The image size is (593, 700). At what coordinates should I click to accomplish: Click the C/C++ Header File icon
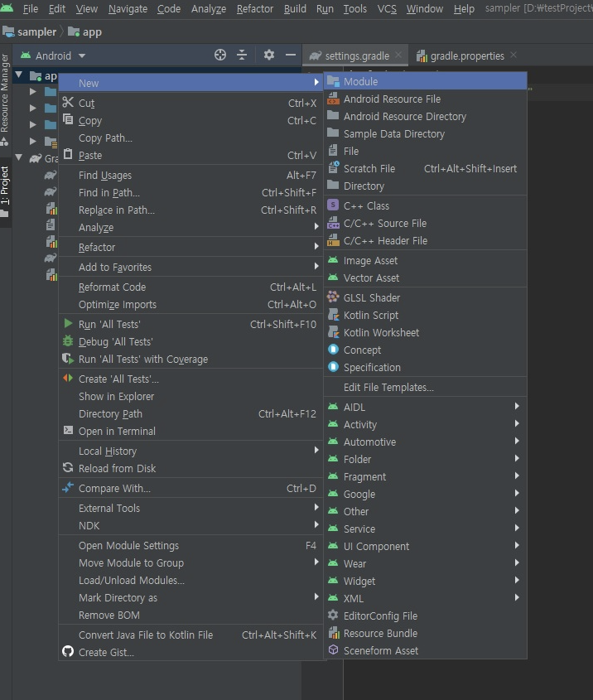pos(333,240)
